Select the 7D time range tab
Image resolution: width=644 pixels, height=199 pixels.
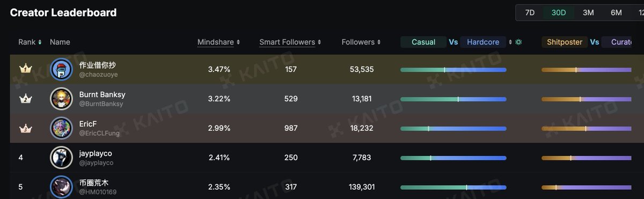coord(530,13)
